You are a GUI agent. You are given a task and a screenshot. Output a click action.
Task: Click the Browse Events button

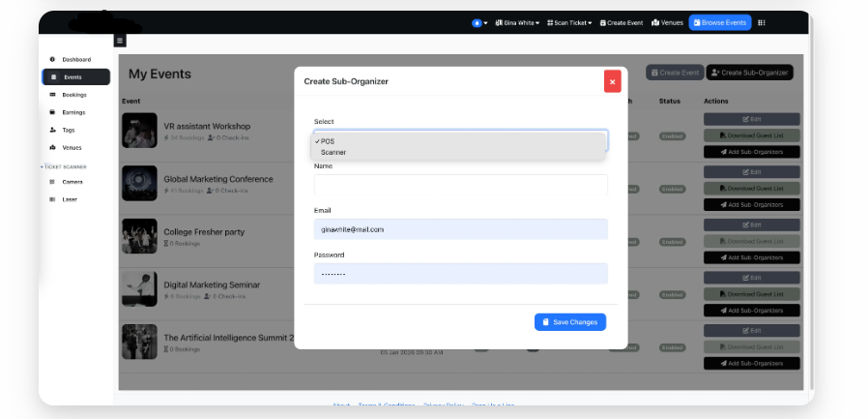tap(719, 22)
